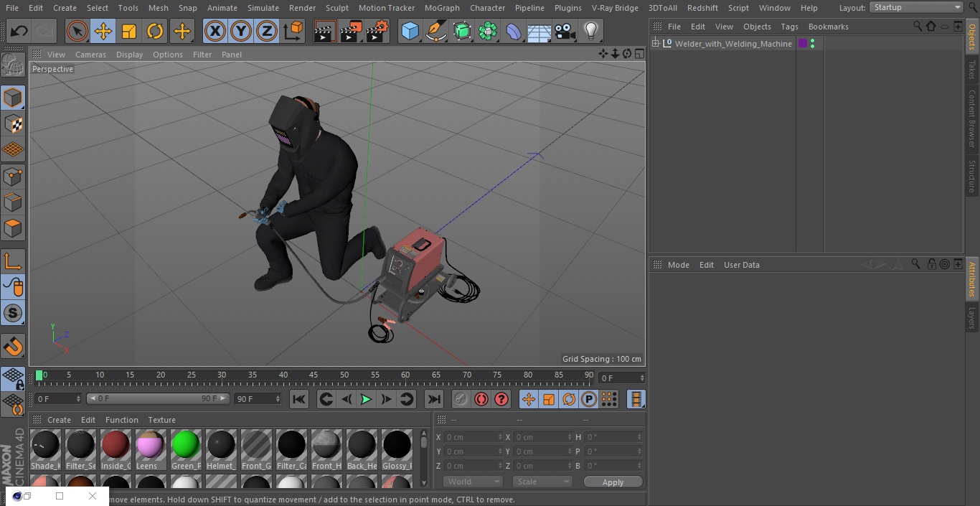Open the viewport Display menu

(x=129, y=55)
